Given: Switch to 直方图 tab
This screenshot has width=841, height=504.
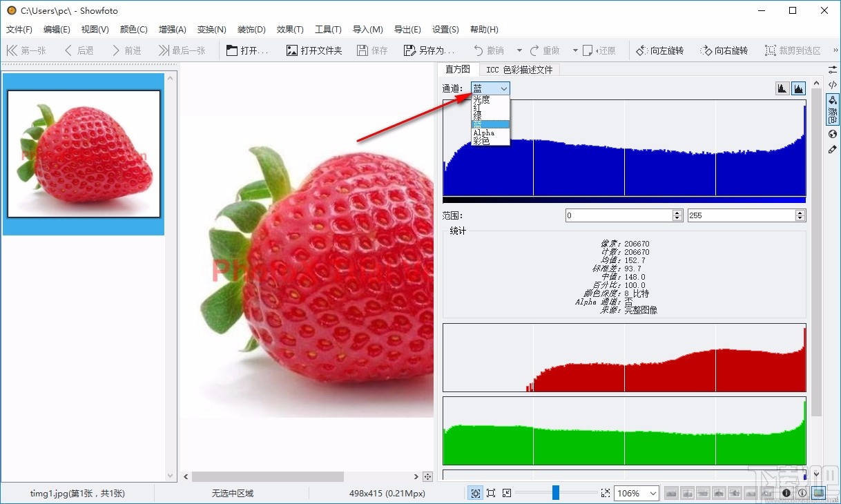Looking at the screenshot, I should point(458,70).
